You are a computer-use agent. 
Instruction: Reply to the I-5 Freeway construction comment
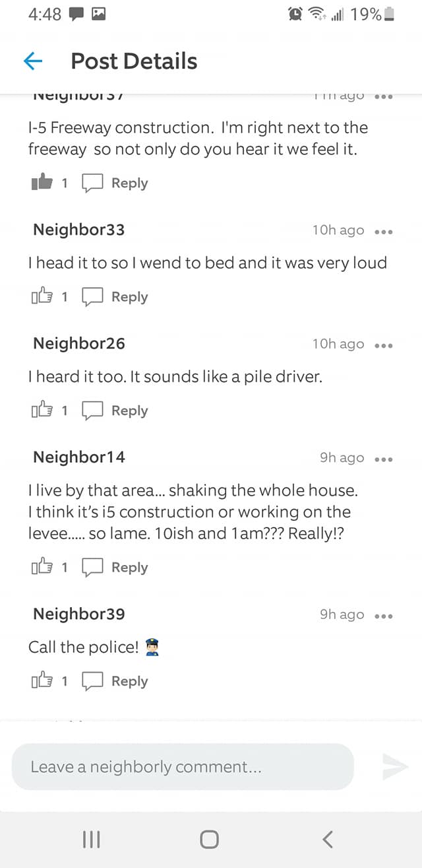click(92, 183)
